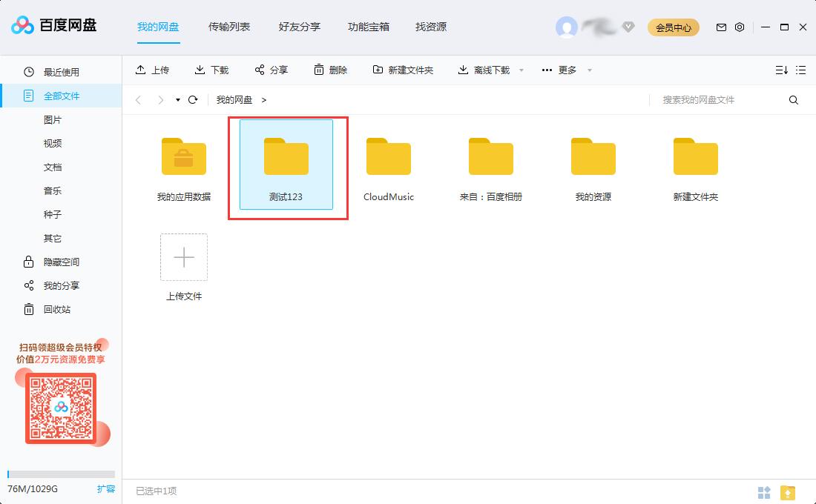Screen dimensions: 816x504
Task: Click 我的网盘 in the breadcrumb path
Action: 234,100
